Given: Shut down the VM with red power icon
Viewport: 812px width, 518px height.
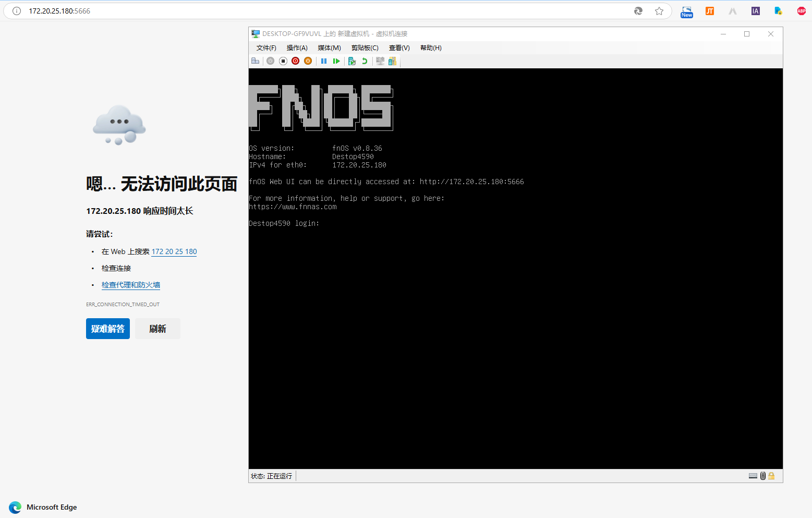Looking at the screenshot, I should tap(296, 61).
